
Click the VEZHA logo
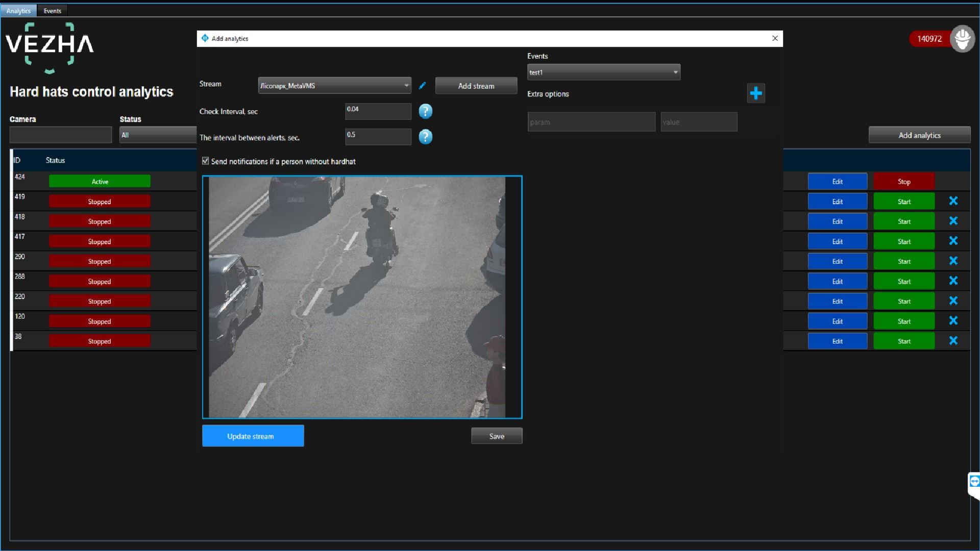50,48
